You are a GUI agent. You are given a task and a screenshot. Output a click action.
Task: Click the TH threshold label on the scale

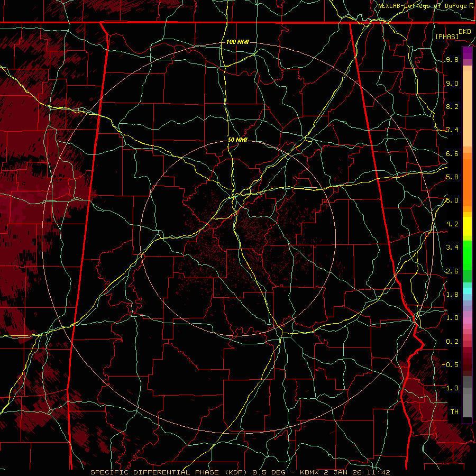tap(454, 411)
